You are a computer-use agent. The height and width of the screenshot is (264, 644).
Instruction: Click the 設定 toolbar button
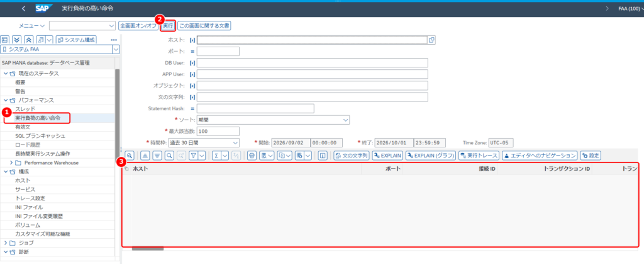[591, 156]
